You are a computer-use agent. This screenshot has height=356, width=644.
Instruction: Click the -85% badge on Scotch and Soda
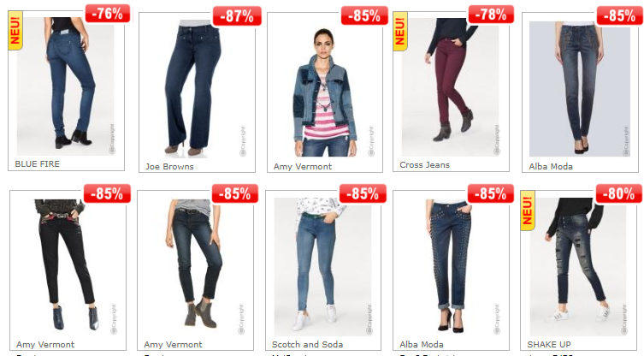click(x=363, y=193)
